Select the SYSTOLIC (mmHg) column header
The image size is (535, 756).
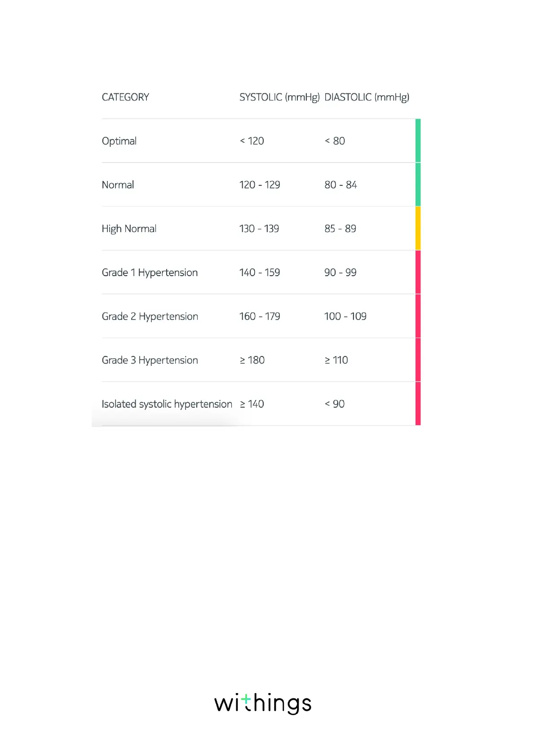pos(279,97)
